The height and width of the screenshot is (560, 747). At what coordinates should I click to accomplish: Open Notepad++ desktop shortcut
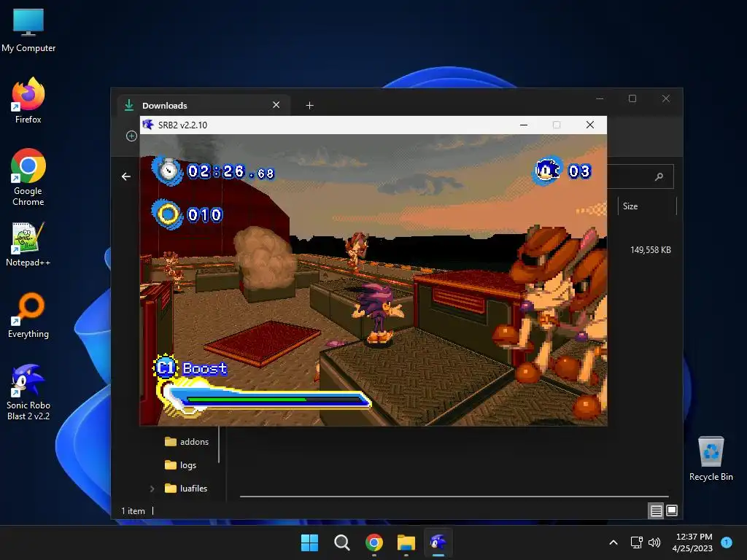pyautogui.click(x=28, y=244)
